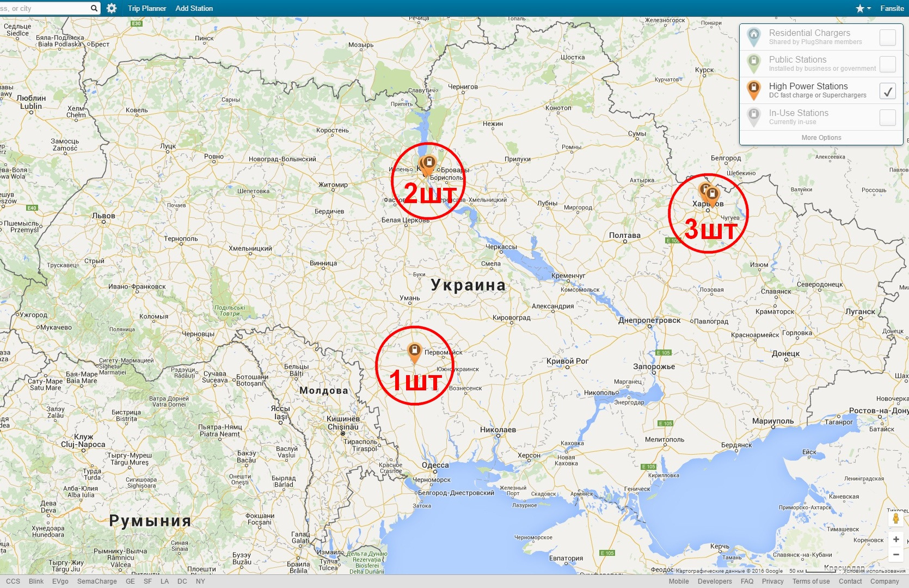Open the Fansite link

point(892,8)
